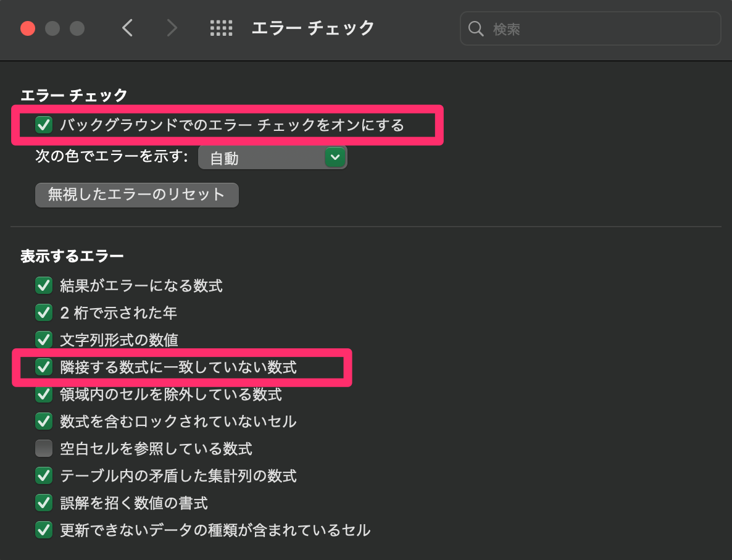732x560 pixels.
Task: Click the エラー チェック window title
Action: pos(313,28)
